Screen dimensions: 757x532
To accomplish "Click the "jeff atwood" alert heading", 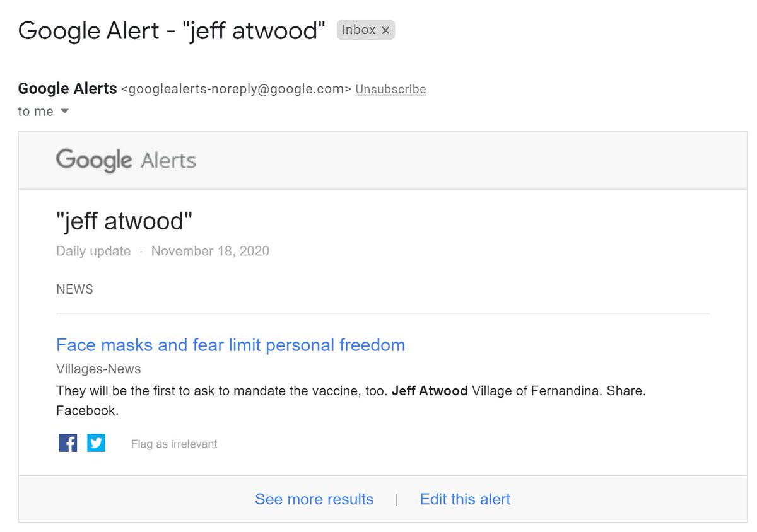I will [124, 221].
